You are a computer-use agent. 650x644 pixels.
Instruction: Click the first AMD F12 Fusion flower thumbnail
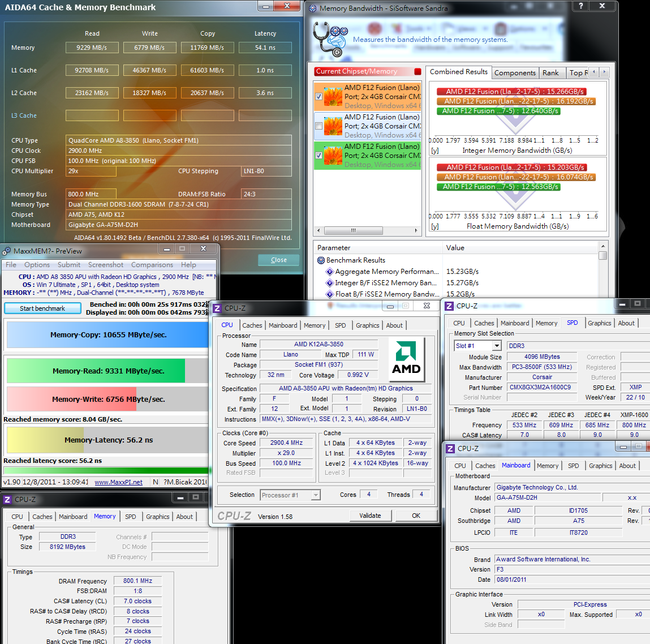333,97
